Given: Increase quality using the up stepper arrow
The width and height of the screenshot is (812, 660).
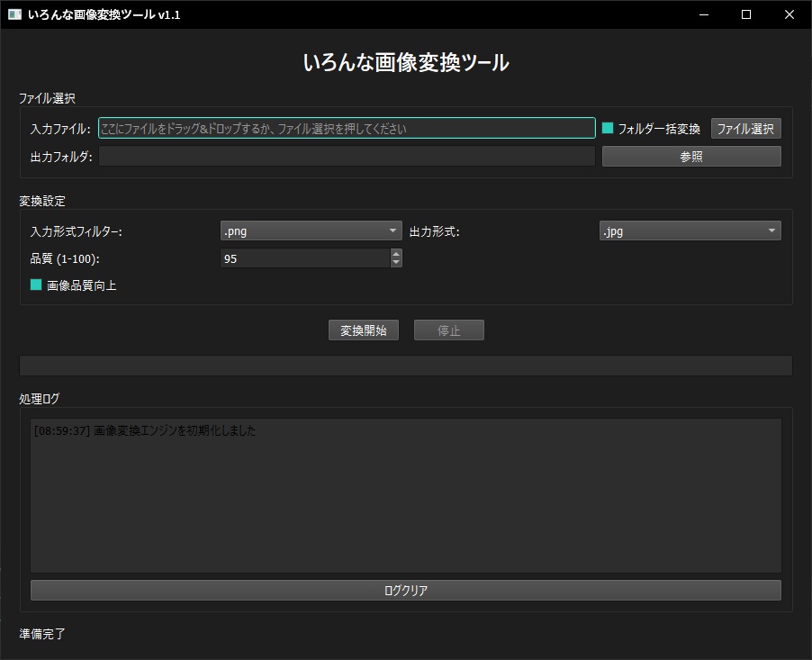Looking at the screenshot, I should pyautogui.click(x=395, y=254).
